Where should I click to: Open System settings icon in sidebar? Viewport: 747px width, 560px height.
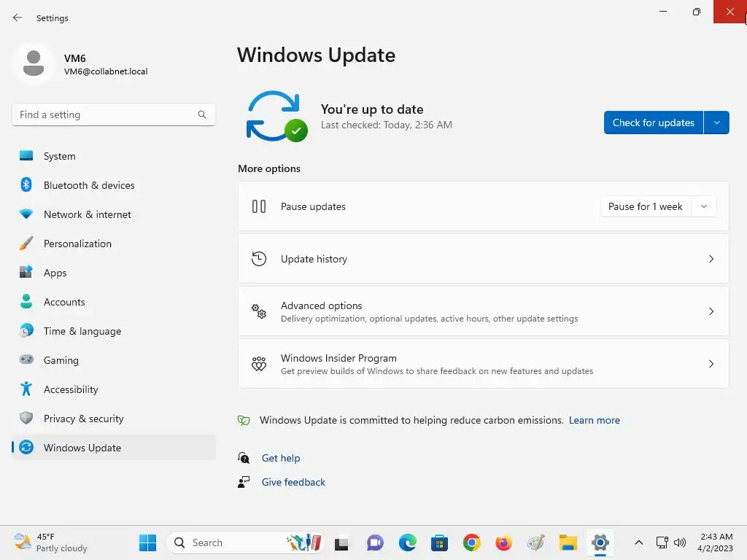[x=26, y=156]
